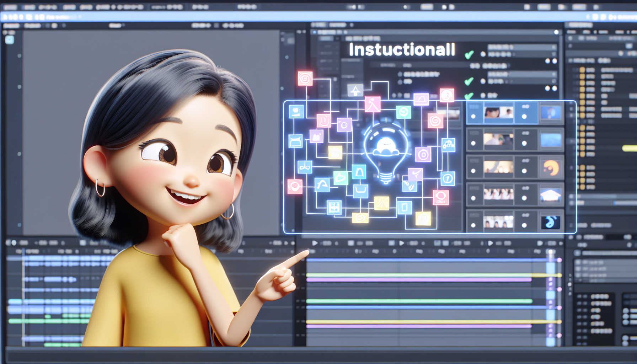Select the gray upward arrow node icon
Viewport: 637px width, 364px height.
pyautogui.click(x=355, y=91)
